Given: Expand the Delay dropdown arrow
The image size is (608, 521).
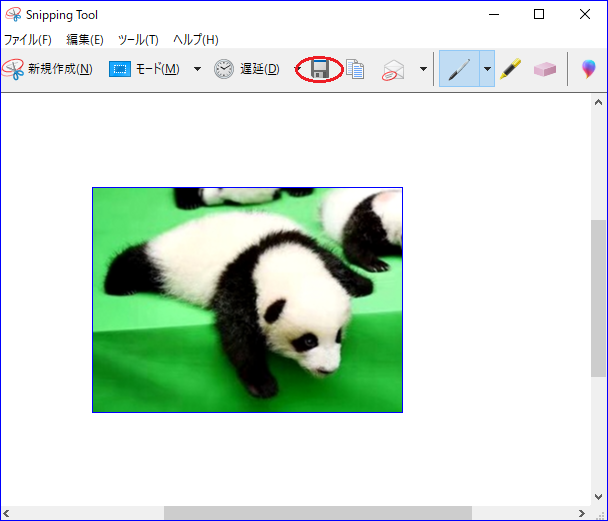Looking at the screenshot, I should (x=298, y=69).
